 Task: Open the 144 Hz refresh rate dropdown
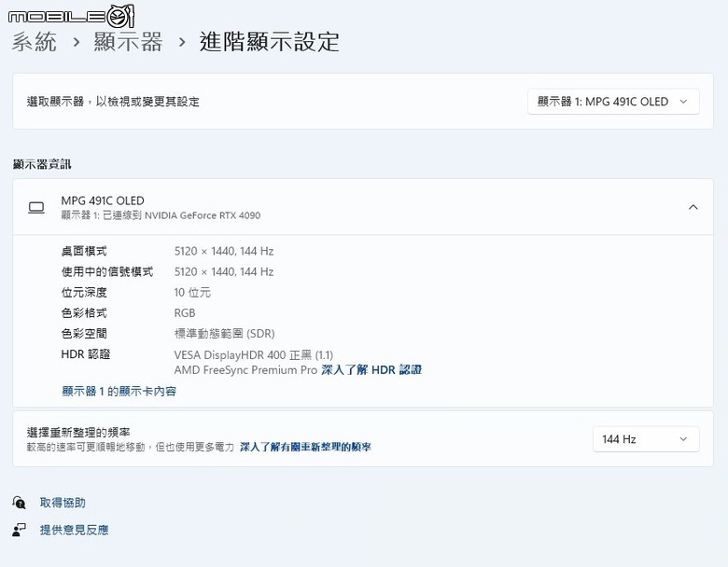tap(646, 439)
